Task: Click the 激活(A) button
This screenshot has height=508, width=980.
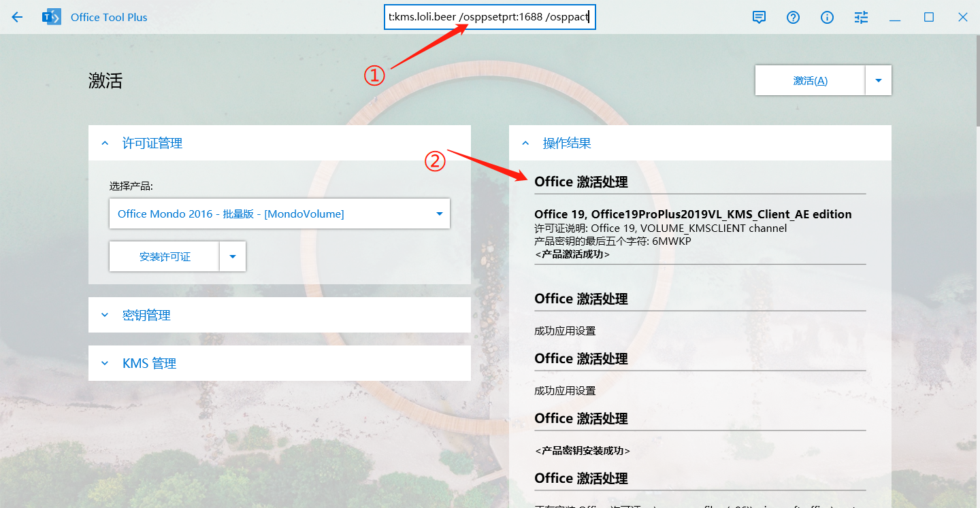Action: pyautogui.click(x=810, y=81)
